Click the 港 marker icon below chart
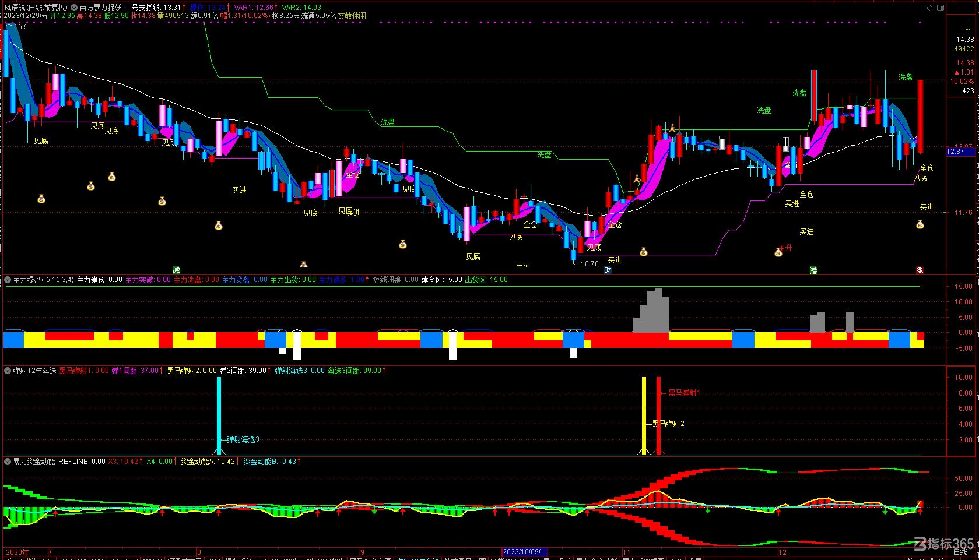The width and height of the screenshot is (979, 560). 813,270
